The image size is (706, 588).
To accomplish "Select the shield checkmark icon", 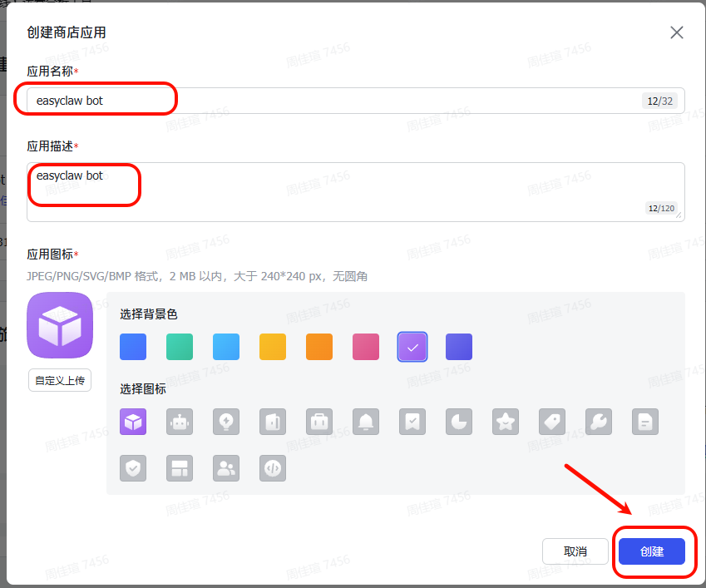I will (x=133, y=468).
